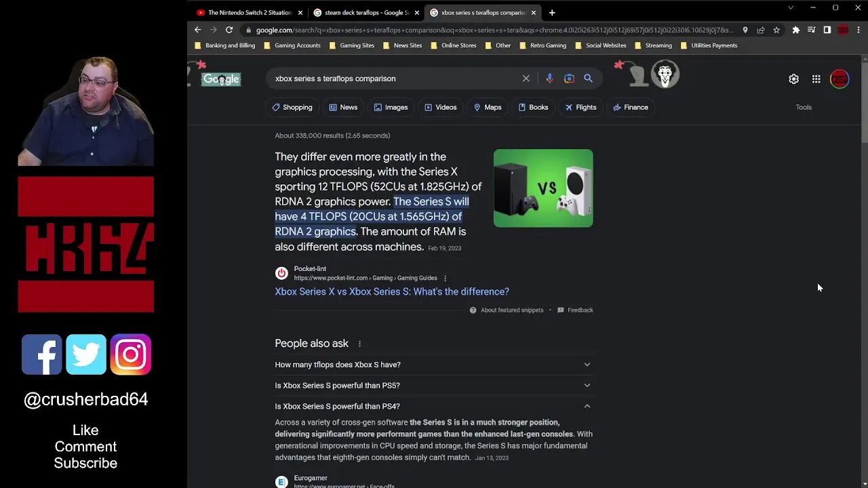Viewport: 868px width, 488px height.
Task: Search by image with the camera lens icon
Action: point(569,79)
